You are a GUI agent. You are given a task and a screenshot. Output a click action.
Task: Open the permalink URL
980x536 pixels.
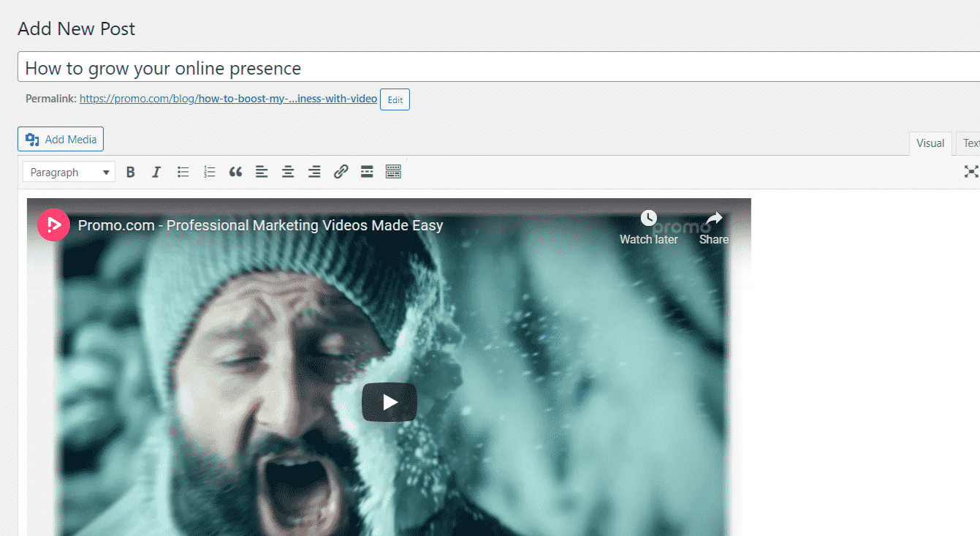227,98
